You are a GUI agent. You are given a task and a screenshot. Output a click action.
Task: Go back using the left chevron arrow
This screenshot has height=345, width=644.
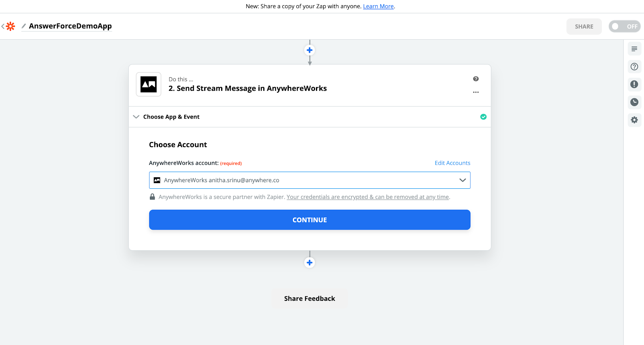coord(3,26)
